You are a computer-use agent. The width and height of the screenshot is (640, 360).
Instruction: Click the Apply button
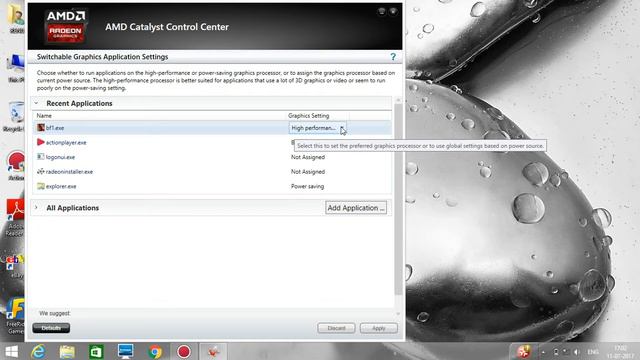coord(379,328)
